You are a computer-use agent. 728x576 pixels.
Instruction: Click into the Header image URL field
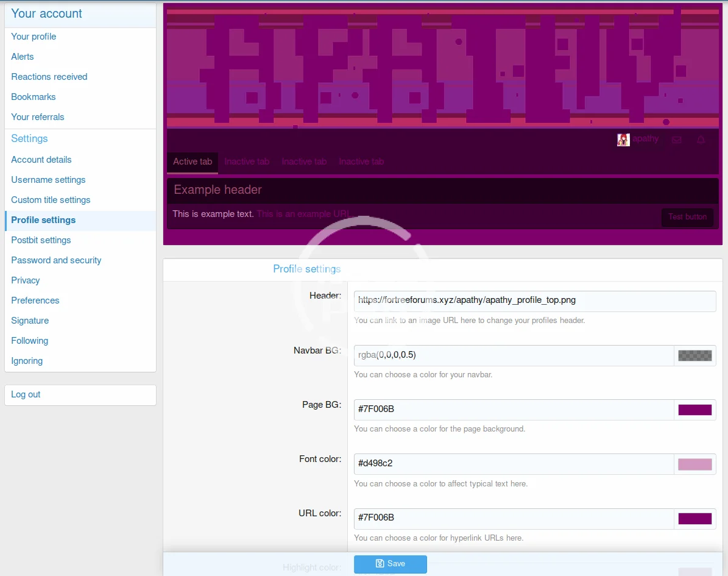click(534, 300)
